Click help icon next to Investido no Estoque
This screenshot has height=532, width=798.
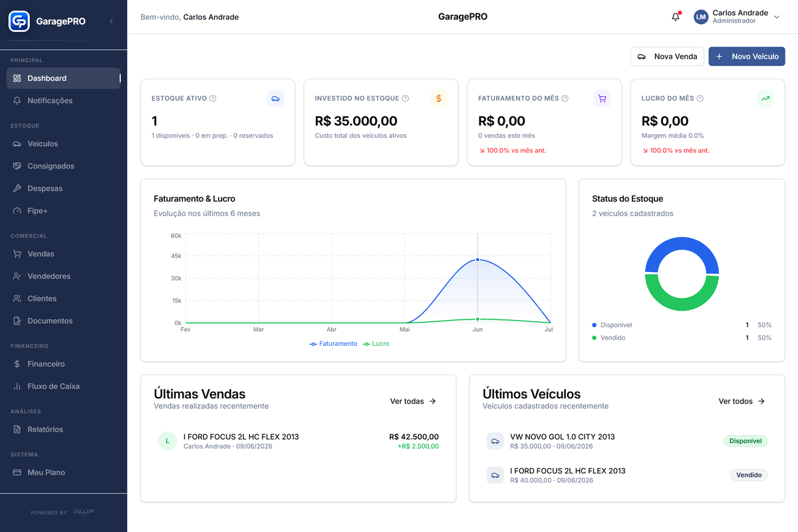tap(406, 98)
